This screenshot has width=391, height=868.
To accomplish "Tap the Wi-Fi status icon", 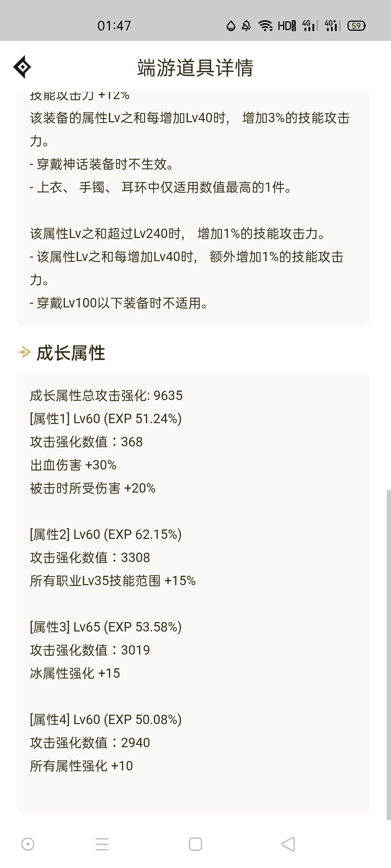I will pyautogui.click(x=265, y=26).
